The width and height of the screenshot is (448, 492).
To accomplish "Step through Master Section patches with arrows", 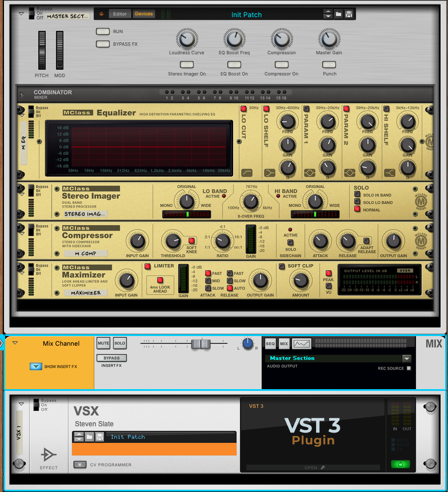I will 328,14.
